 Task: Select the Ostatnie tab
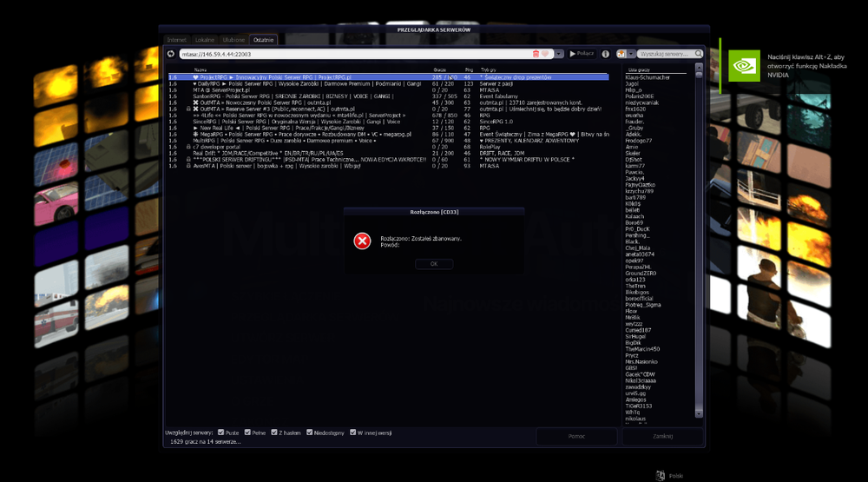pos(264,40)
